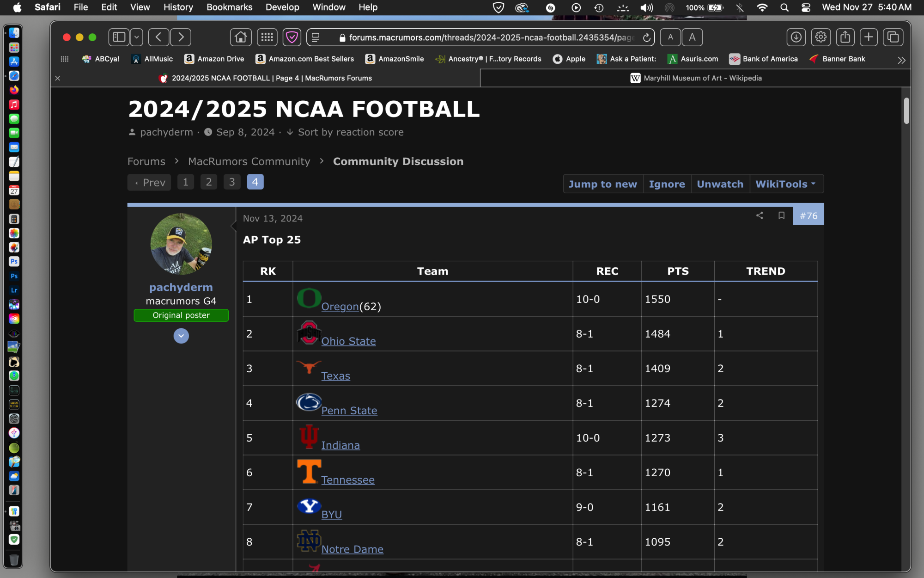Go to page 2 of thread
The width and height of the screenshot is (924, 578).
pyautogui.click(x=209, y=182)
